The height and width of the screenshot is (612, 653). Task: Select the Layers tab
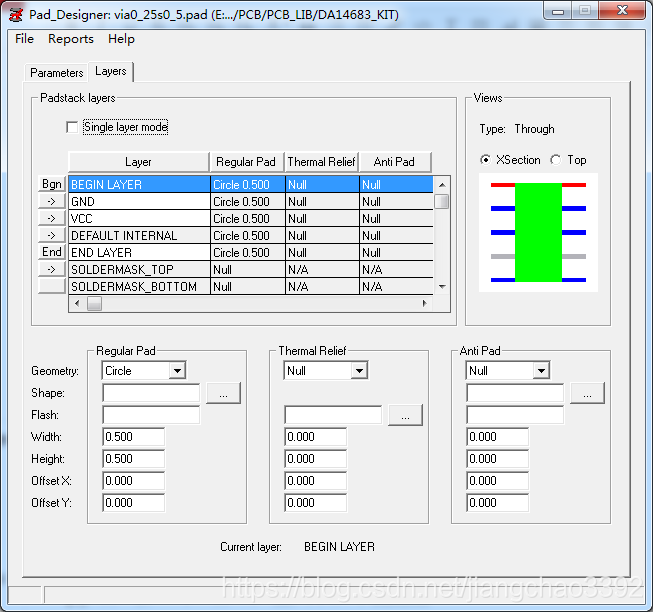point(111,71)
